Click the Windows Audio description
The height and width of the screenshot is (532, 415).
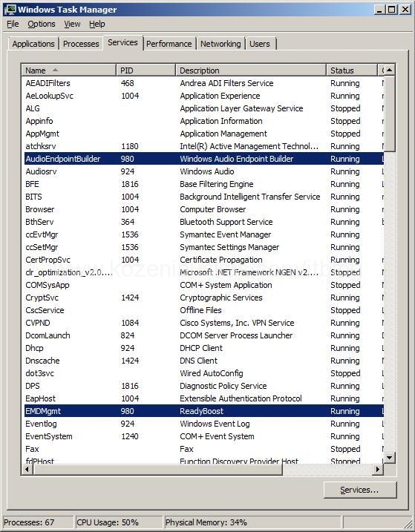click(x=207, y=171)
